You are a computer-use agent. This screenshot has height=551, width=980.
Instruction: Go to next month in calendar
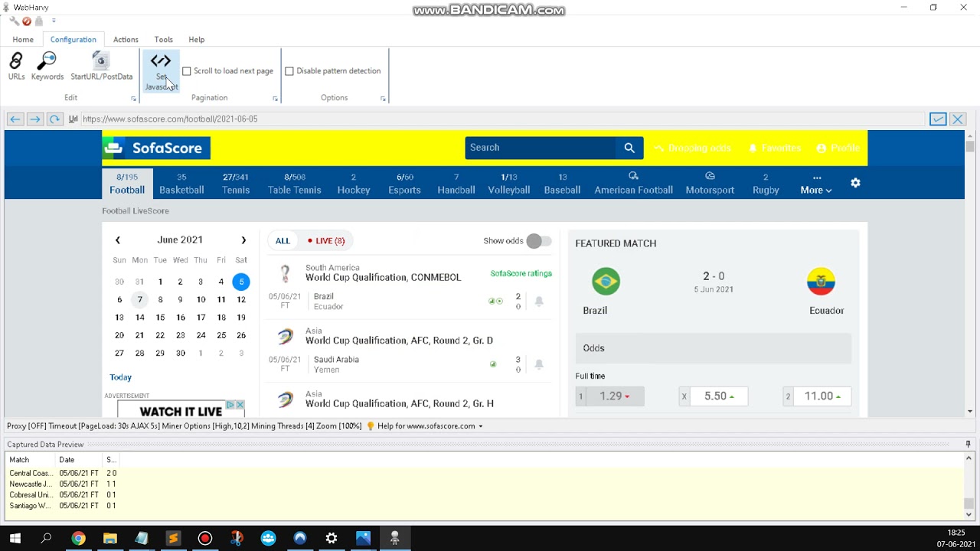tap(243, 240)
